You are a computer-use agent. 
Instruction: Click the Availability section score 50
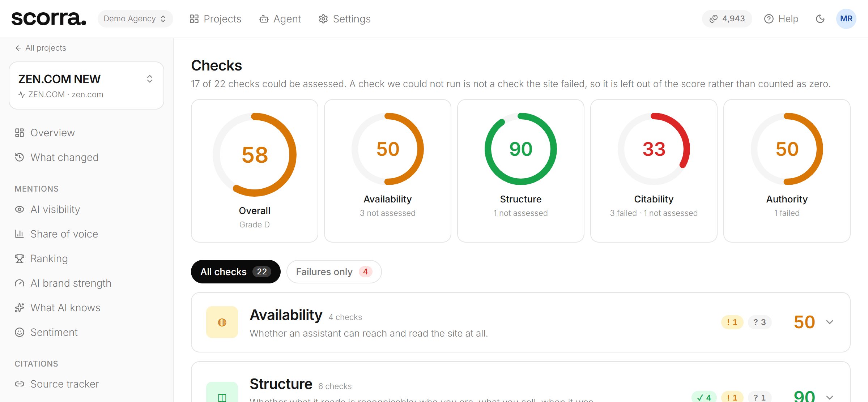[x=804, y=322]
